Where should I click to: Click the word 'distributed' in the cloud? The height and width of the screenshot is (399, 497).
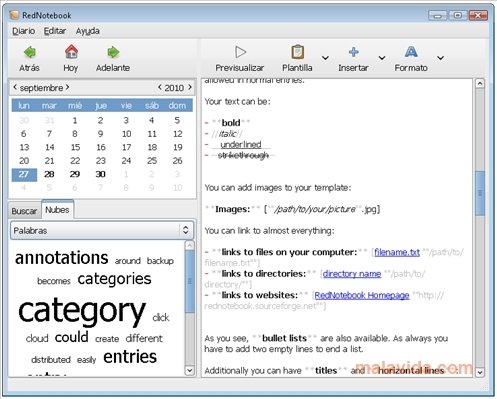[x=51, y=360]
